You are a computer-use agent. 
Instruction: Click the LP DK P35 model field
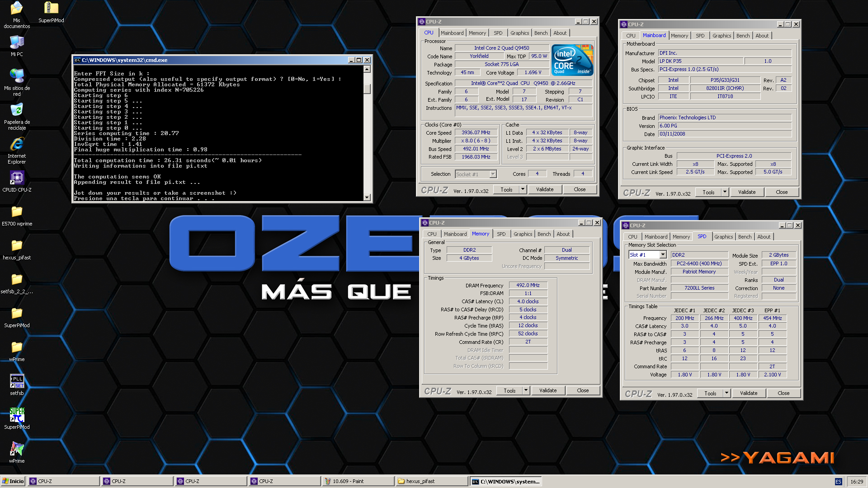tap(701, 61)
